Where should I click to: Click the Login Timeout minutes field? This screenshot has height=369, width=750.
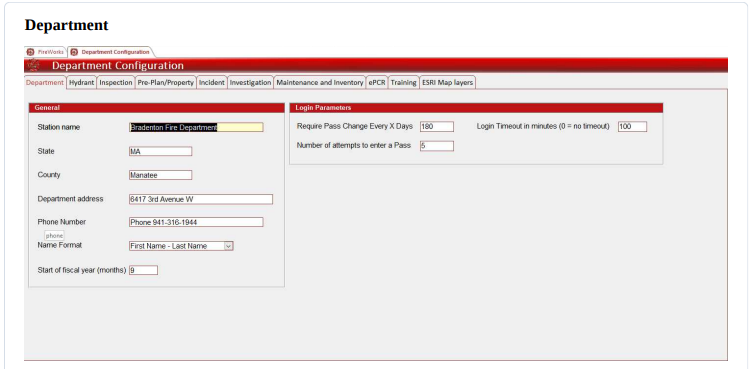coord(632,127)
